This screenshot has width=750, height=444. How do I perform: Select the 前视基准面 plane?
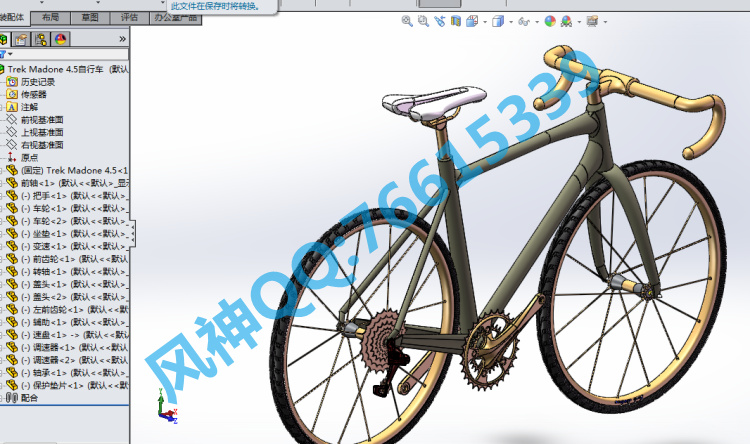click(x=42, y=120)
